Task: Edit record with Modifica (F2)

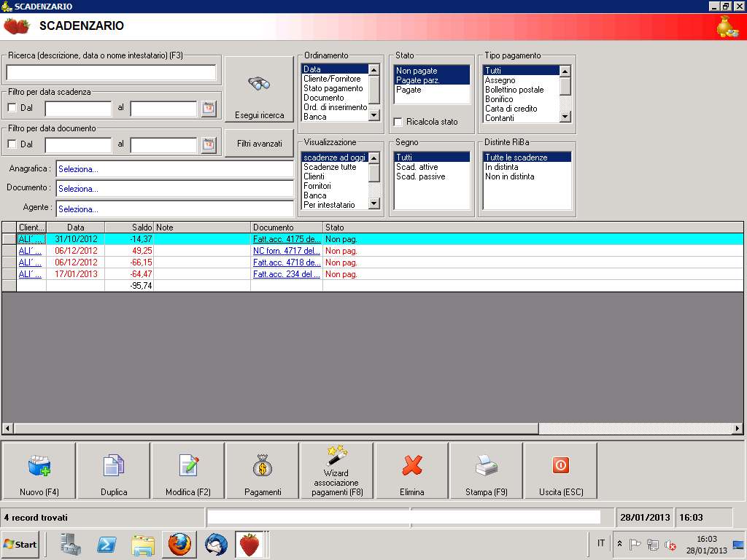Action: point(188,470)
